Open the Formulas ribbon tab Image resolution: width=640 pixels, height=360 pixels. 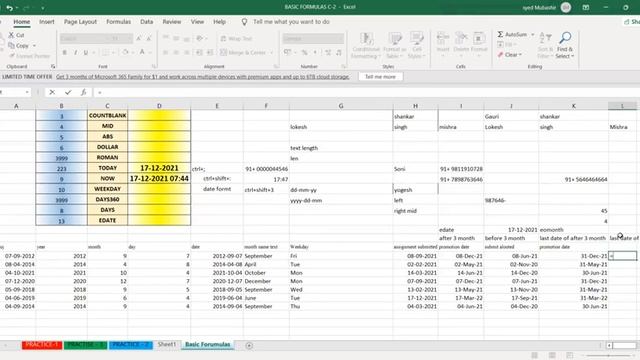click(118, 22)
